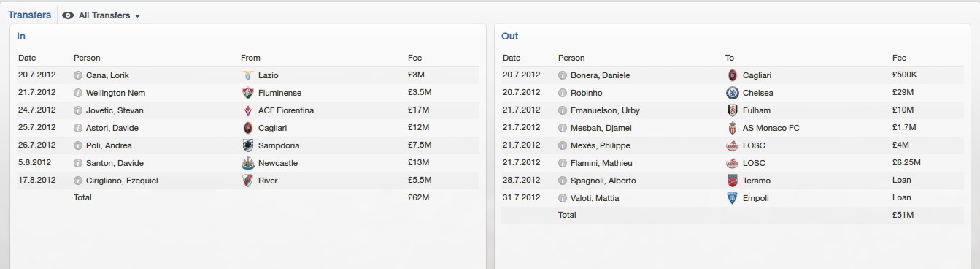Select the Transfers tab heading
This screenshot has height=269, width=980.
pyautogui.click(x=29, y=15)
